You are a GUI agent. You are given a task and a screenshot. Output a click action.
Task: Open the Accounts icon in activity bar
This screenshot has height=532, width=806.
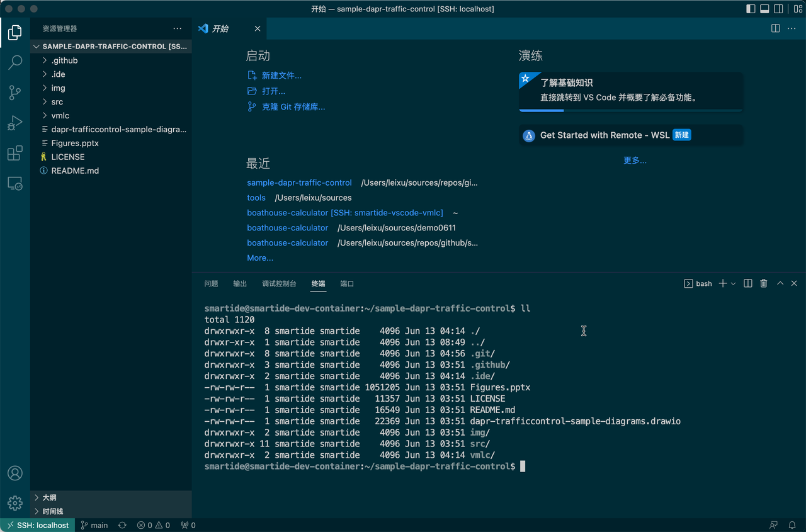point(15,473)
